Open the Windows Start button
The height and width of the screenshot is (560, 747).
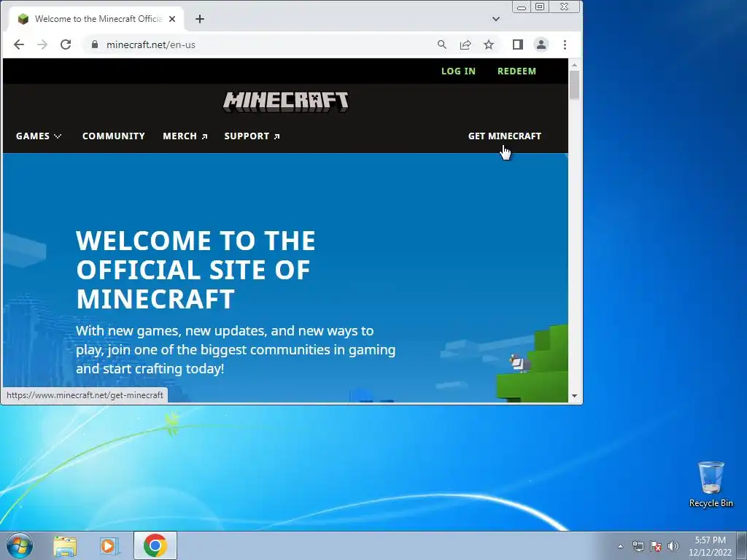pos(20,545)
